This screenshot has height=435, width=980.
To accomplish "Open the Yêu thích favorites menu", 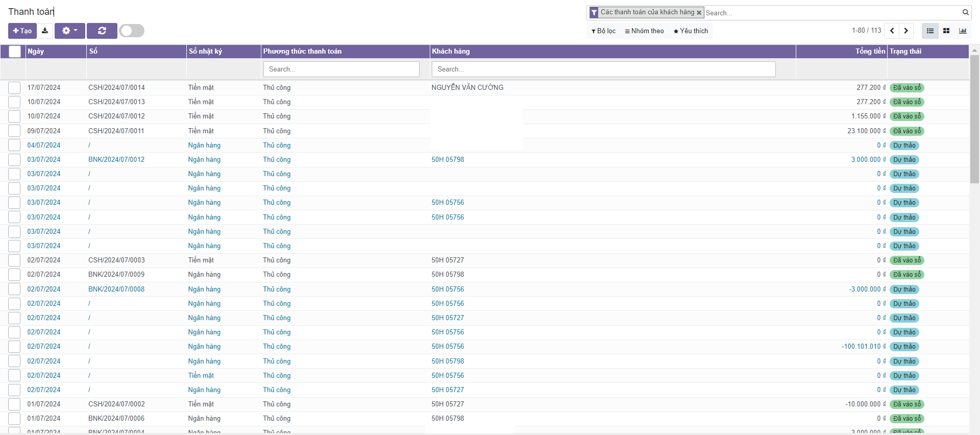I will click(x=691, y=31).
